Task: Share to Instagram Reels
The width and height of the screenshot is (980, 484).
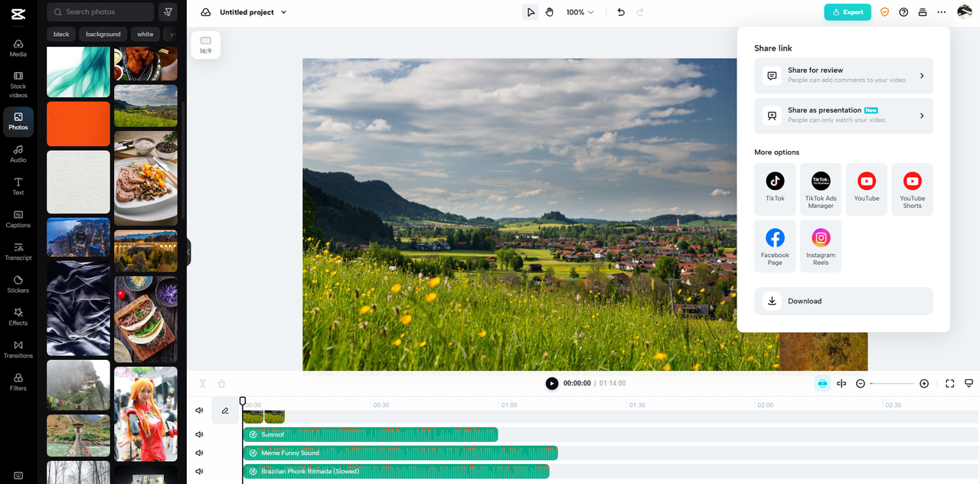Action: pyautogui.click(x=821, y=246)
